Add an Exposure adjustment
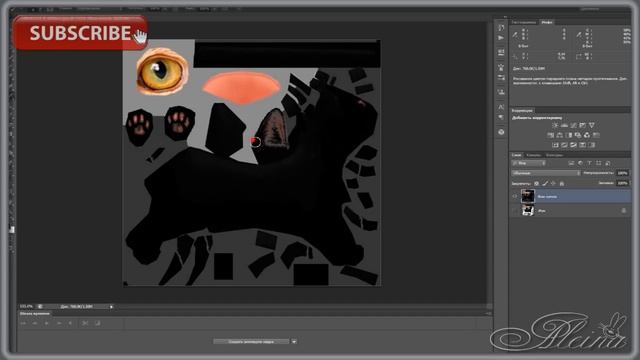The width and height of the screenshot is (640, 360). coord(583,125)
